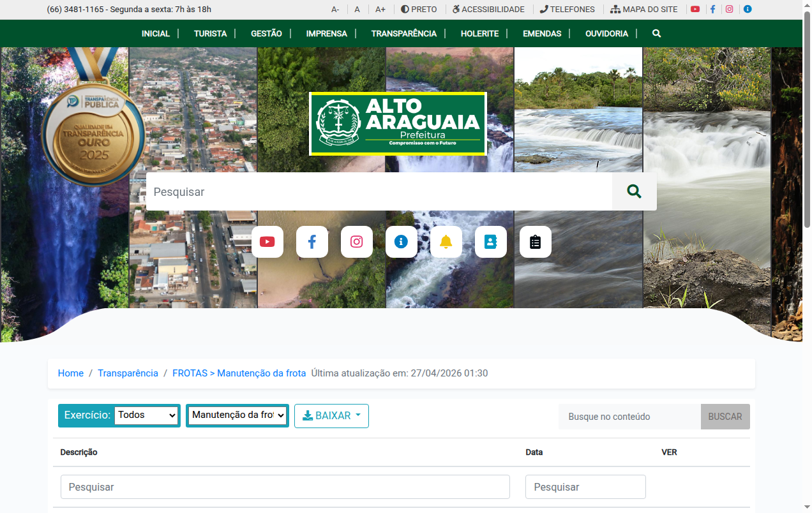Sort by Descrição column header
This screenshot has width=812, height=513.
pyautogui.click(x=79, y=452)
